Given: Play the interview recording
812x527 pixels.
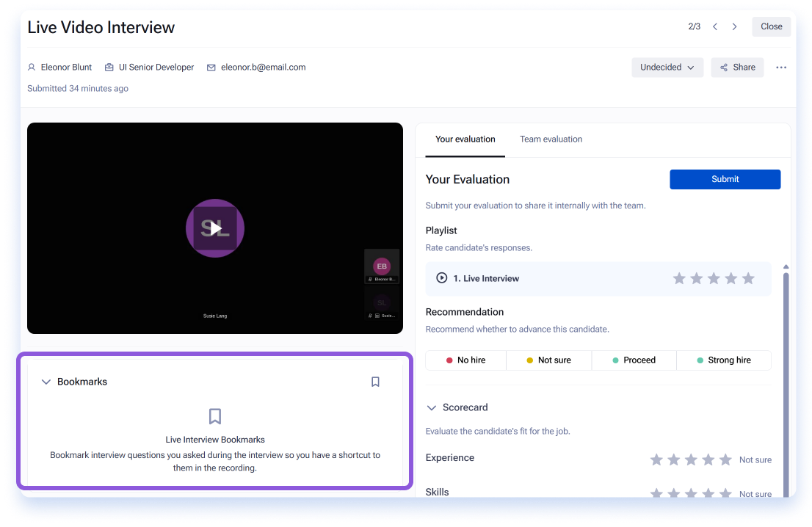Looking at the screenshot, I should pyautogui.click(x=215, y=228).
